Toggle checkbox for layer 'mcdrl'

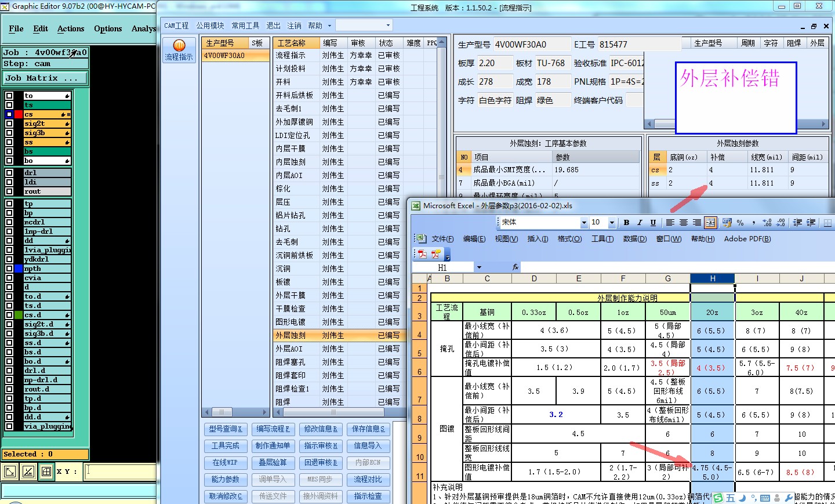(x=9, y=222)
